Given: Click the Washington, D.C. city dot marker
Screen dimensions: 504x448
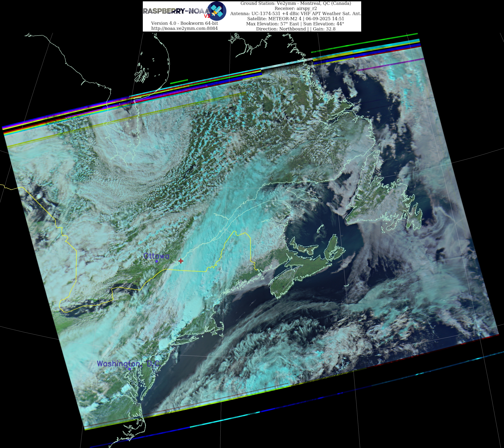Looking at the screenshot, I should (x=129, y=369).
